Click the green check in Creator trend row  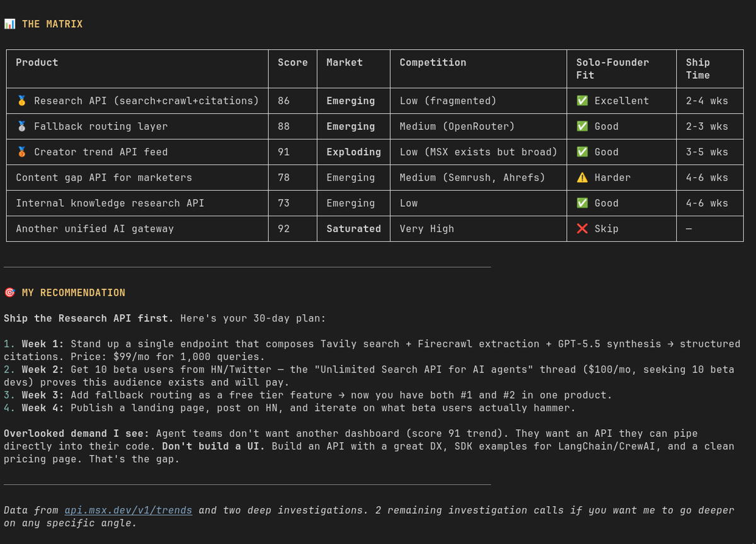pos(582,152)
